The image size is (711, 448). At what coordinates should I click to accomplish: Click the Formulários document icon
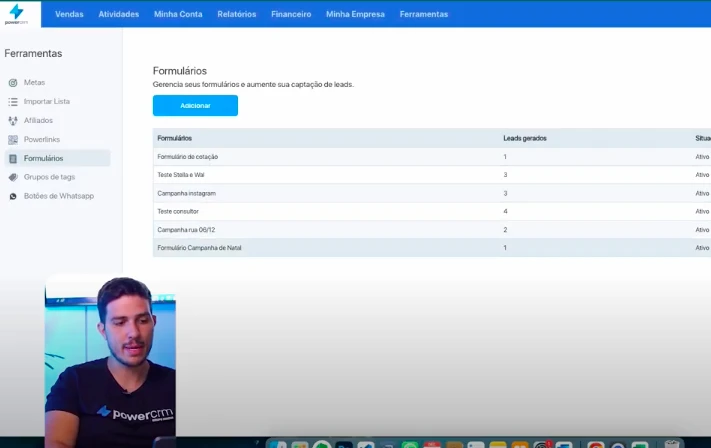pos(13,158)
